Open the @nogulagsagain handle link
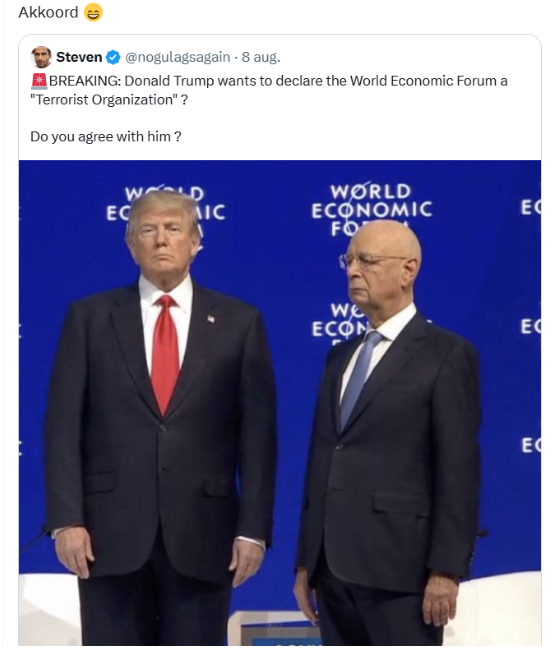 178,57
